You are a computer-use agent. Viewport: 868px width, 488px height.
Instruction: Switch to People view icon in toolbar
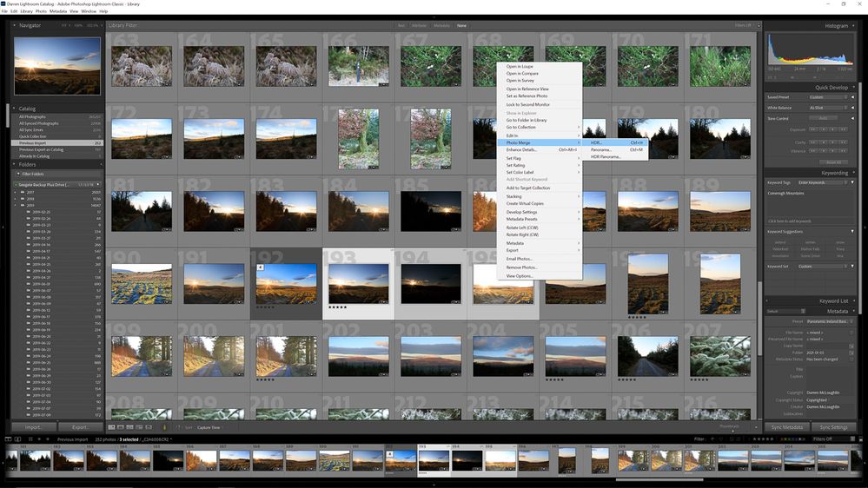point(149,427)
